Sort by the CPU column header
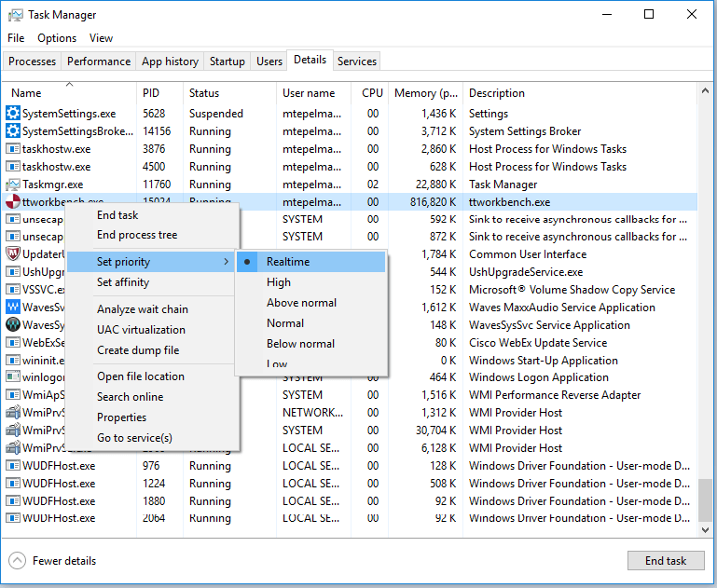The image size is (717, 588). coord(370,93)
